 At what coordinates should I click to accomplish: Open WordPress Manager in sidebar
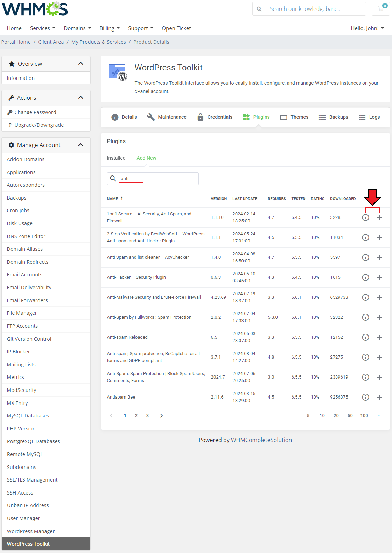point(46,531)
